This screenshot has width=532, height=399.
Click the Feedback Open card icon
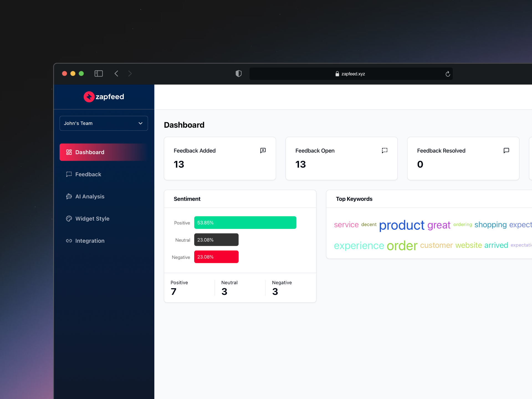click(385, 150)
